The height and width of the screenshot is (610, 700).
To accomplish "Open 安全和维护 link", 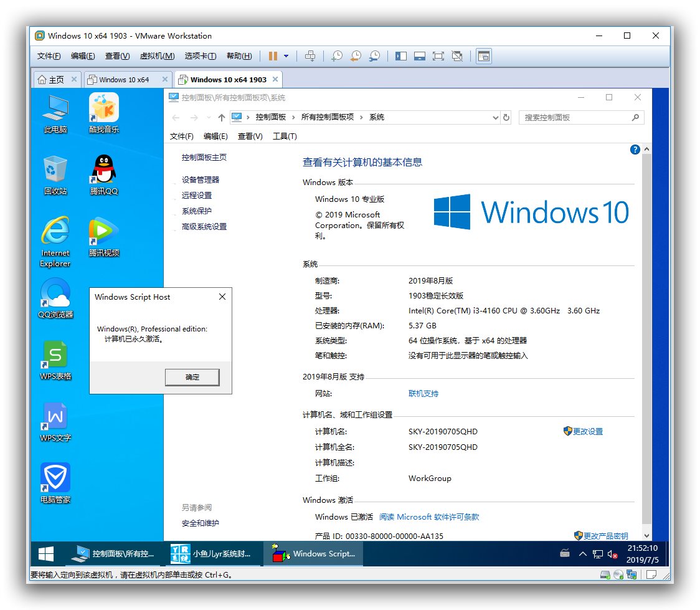I will (x=201, y=523).
